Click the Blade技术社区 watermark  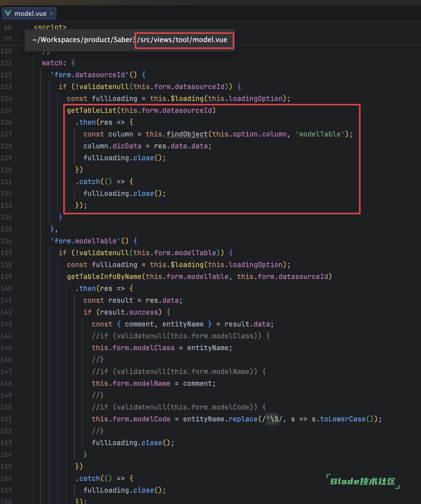pos(362,481)
